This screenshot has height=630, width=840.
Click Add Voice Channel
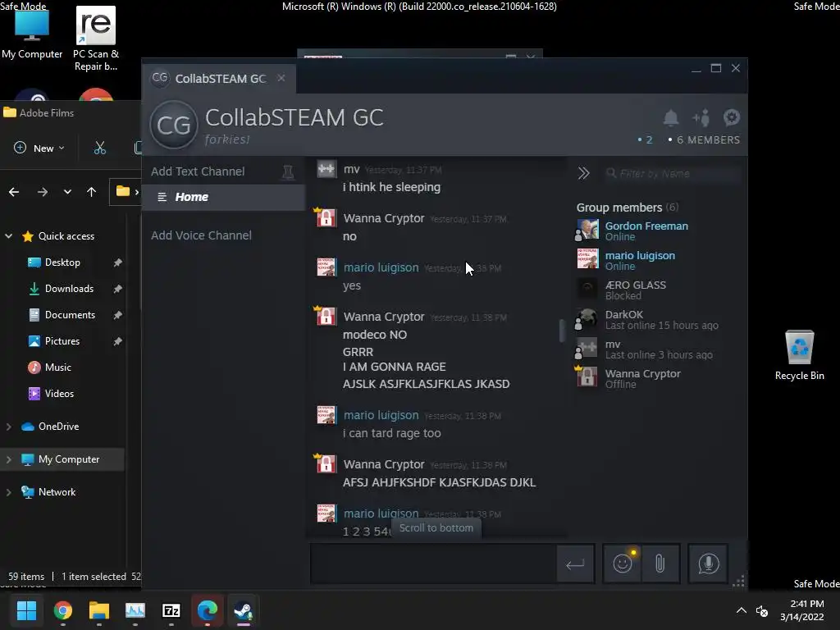(201, 235)
